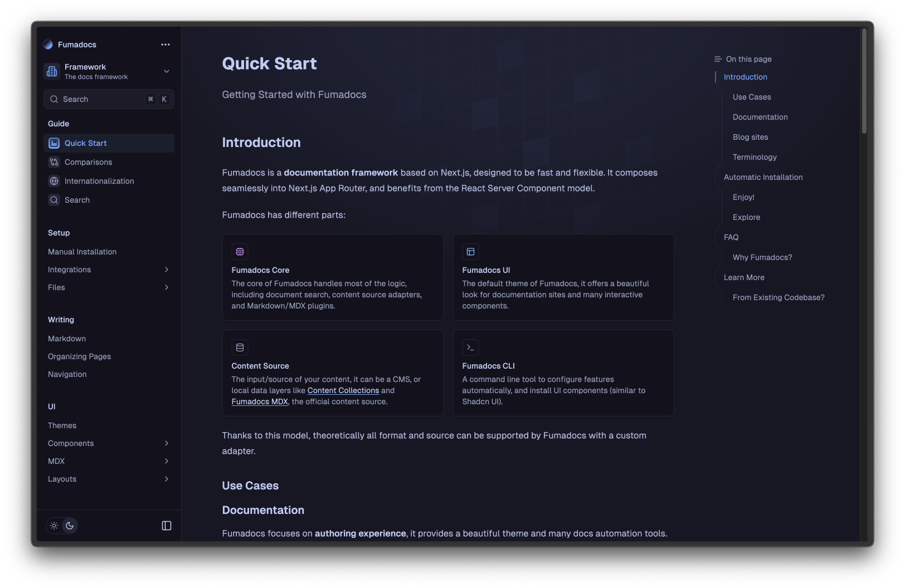This screenshot has height=588, width=905.
Task: Click the Fumadocs UI layout icon
Action: click(x=470, y=252)
